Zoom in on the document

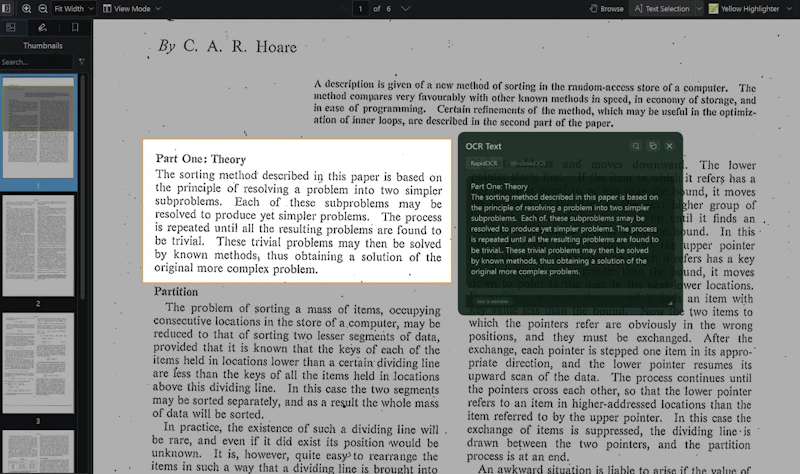click(26, 9)
